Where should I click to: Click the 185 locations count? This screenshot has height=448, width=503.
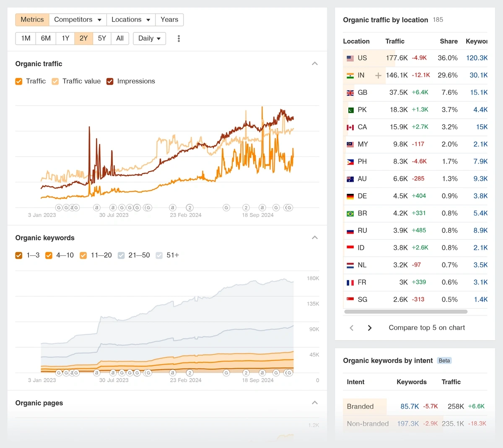click(x=438, y=20)
